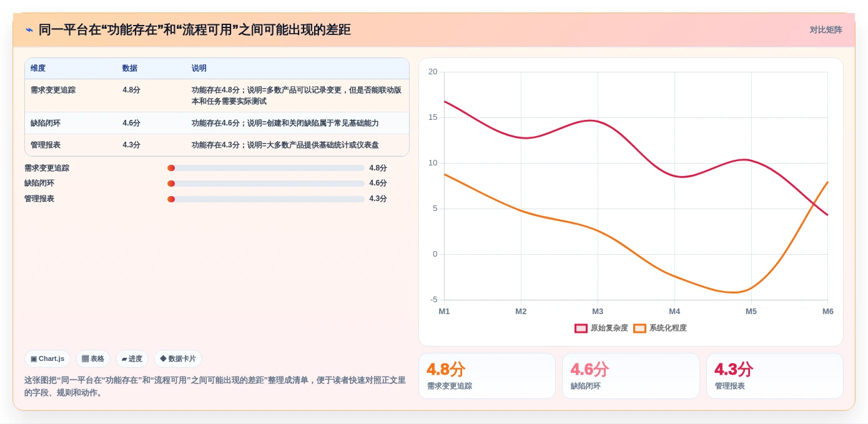Click the M5 axis label
Screen dimensions: 868x424
[x=751, y=312]
